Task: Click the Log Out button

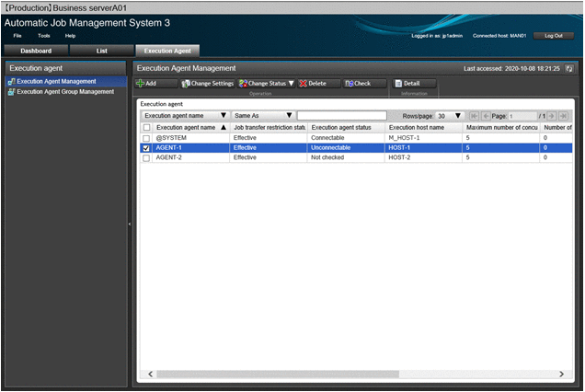Action: click(x=554, y=36)
